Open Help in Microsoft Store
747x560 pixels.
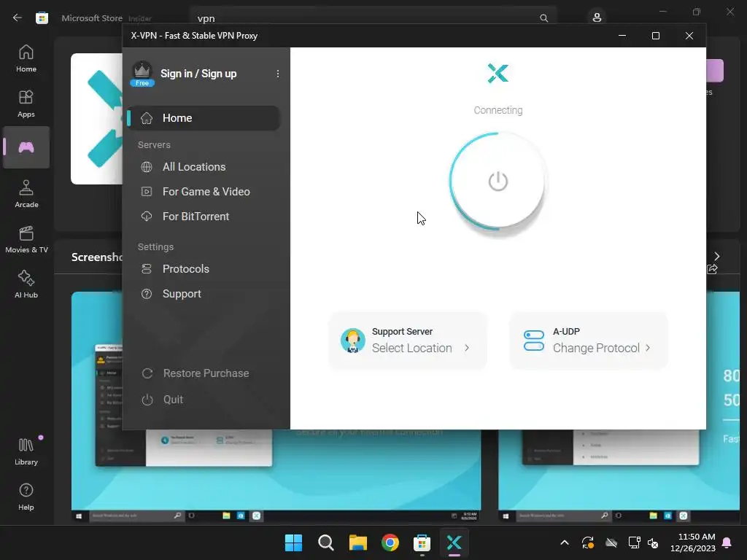click(26, 497)
